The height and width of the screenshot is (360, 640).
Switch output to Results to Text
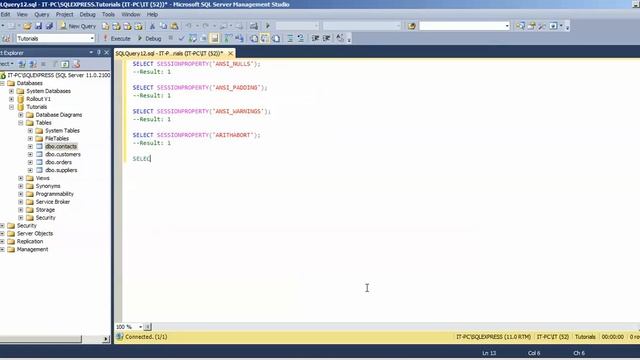tap(253, 38)
